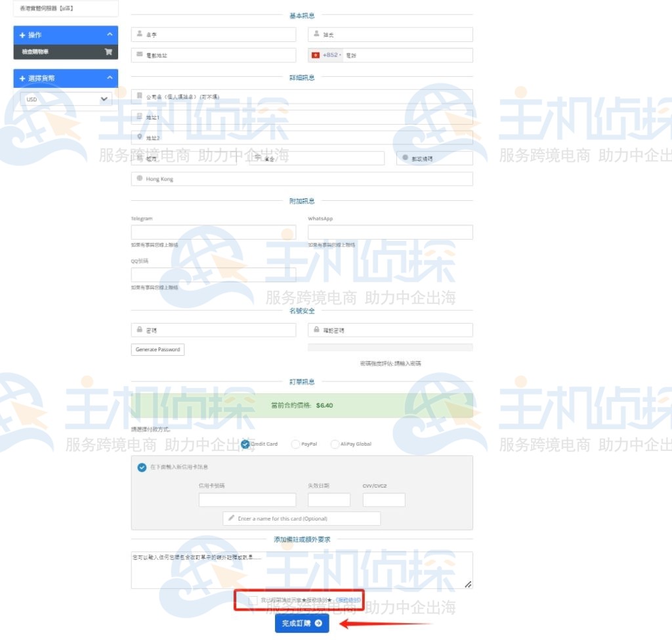Click the padlock icon in the confirm password field
Viewport: 672px width, 640px height.
316,330
